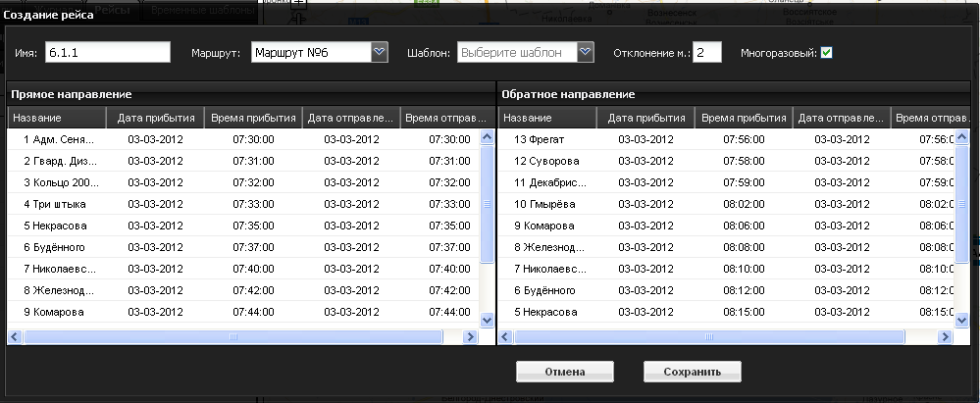Select row 1 Адм. Сеня... stop

(243, 139)
